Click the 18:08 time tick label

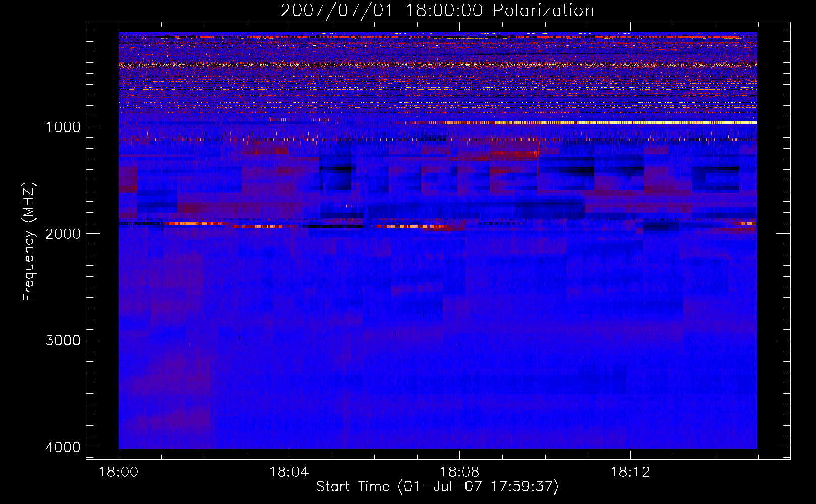pos(459,472)
